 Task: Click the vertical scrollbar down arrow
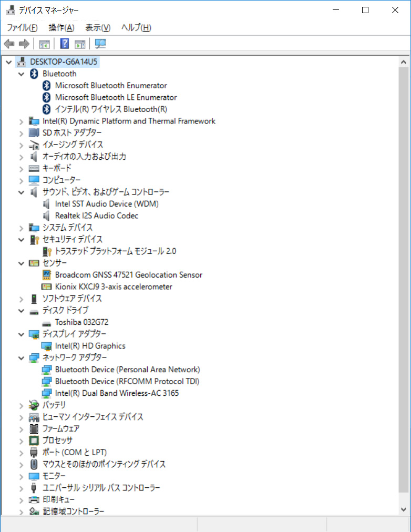click(x=404, y=509)
